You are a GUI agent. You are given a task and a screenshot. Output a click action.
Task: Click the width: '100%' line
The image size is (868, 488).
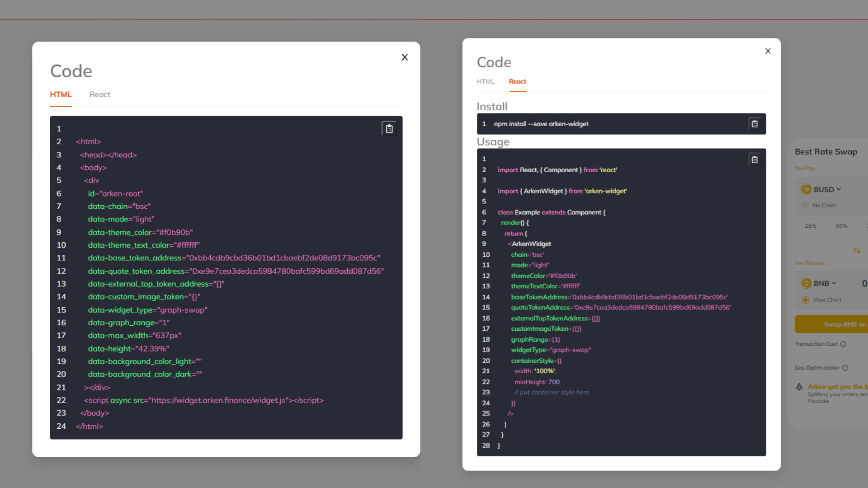tap(535, 371)
